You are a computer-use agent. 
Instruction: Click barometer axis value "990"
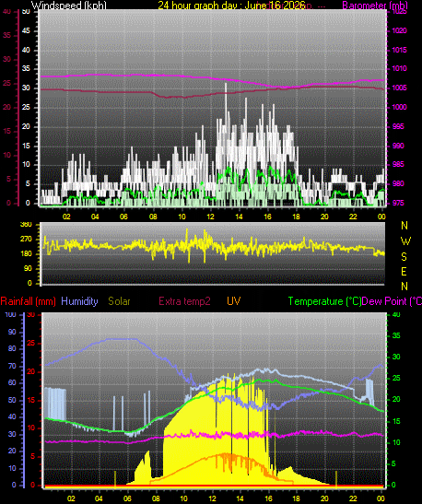pyautogui.click(x=398, y=146)
